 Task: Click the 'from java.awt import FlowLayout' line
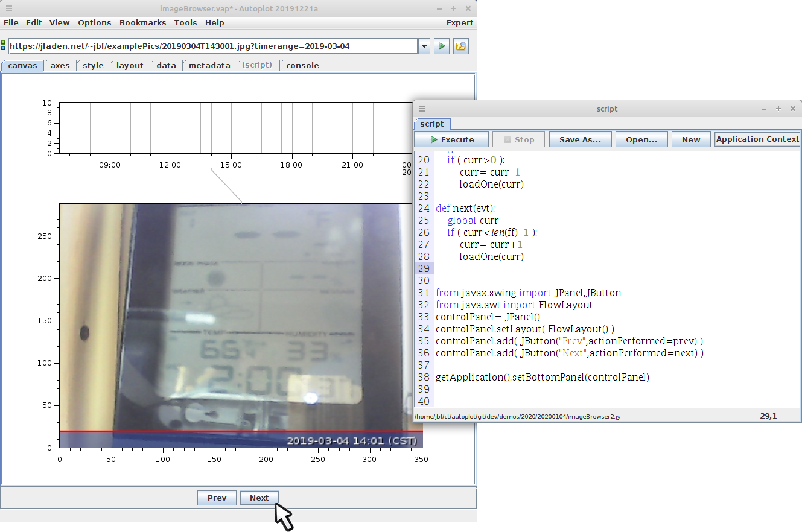pyautogui.click(x=514, y=305)
